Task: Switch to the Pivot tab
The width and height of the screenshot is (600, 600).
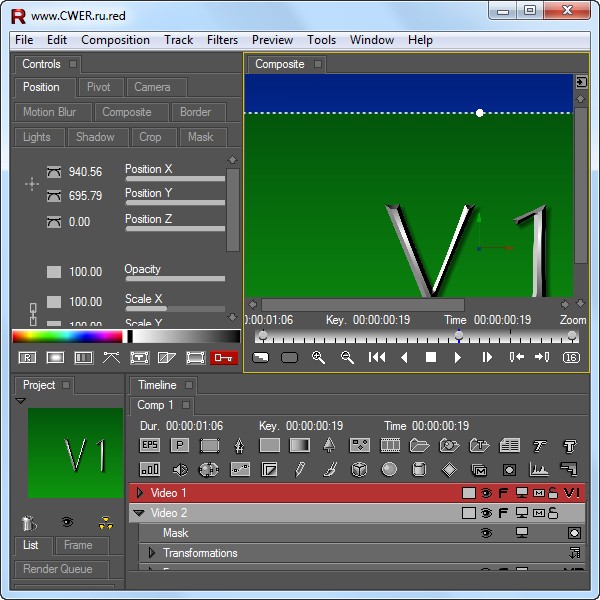Action: 98,87
